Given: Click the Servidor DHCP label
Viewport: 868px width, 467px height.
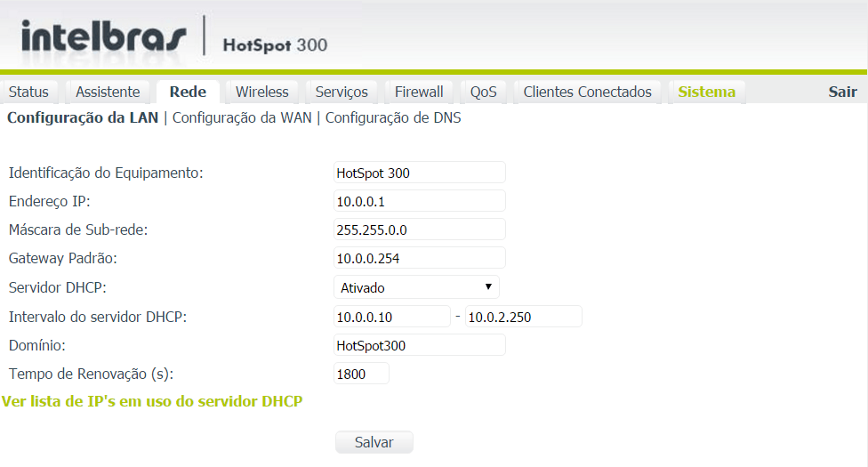Looking at the screenshot, I should point(58,287).
